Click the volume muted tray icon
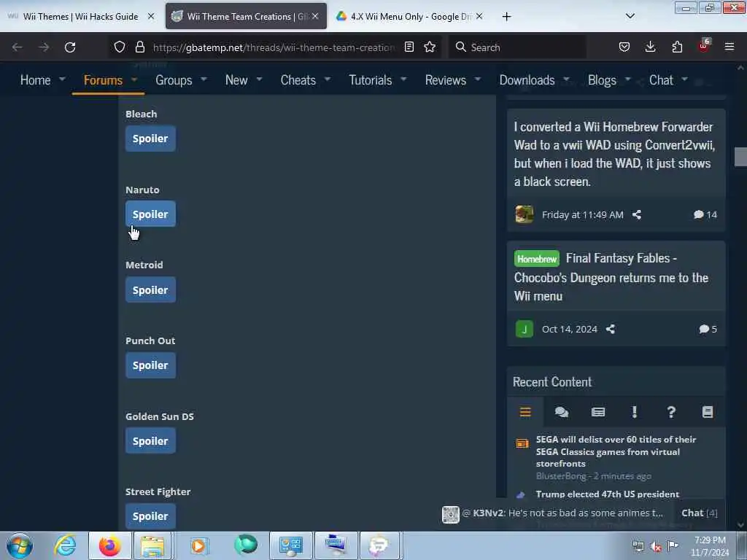Viewport: 747px width, 560px height. pos(656,546)
